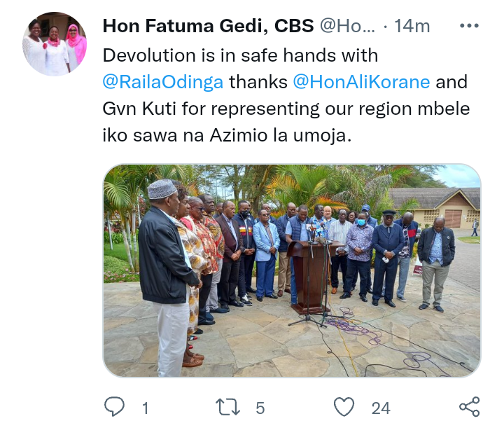Image resolution: width=504 pixels, height=428 pixels.
Task: Click the building in photo background
Action: pos(435,207)
